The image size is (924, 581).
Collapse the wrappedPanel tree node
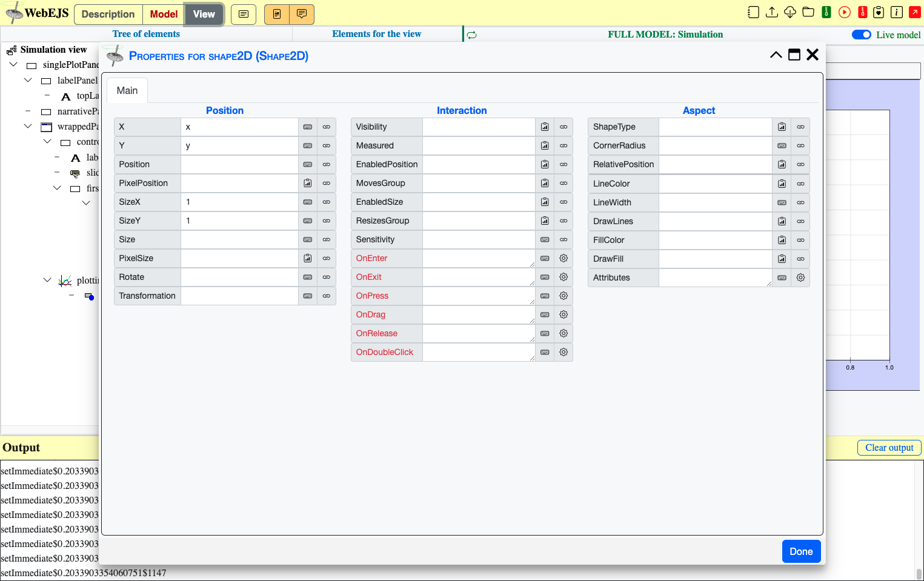tap(28, 126)
